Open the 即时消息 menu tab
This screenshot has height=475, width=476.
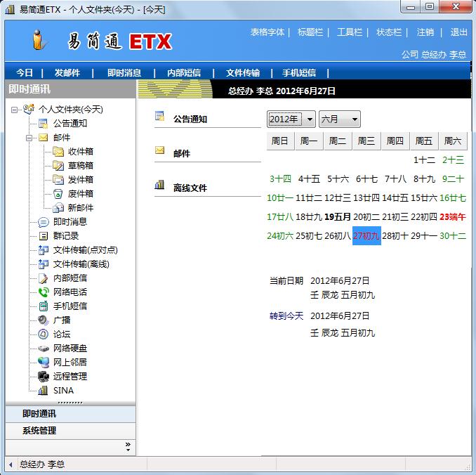click(x=124, y=72)
